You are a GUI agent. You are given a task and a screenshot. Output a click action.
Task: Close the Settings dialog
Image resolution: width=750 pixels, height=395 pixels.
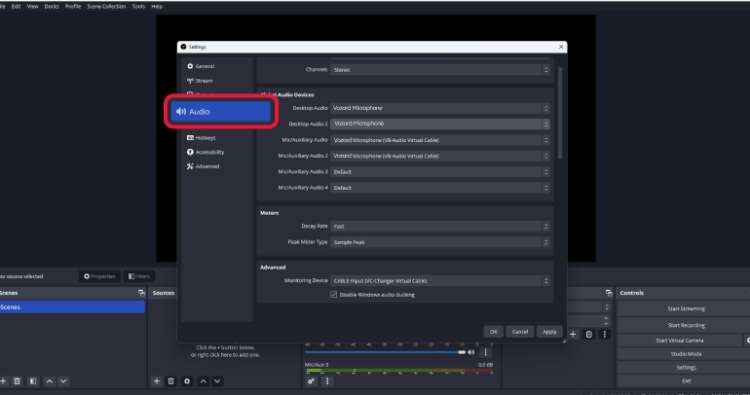click(561, 47)
